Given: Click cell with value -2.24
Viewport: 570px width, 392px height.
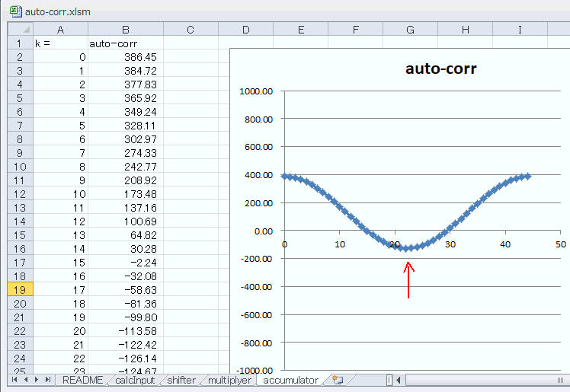Looking at the screenshot, I should (126, 262).
